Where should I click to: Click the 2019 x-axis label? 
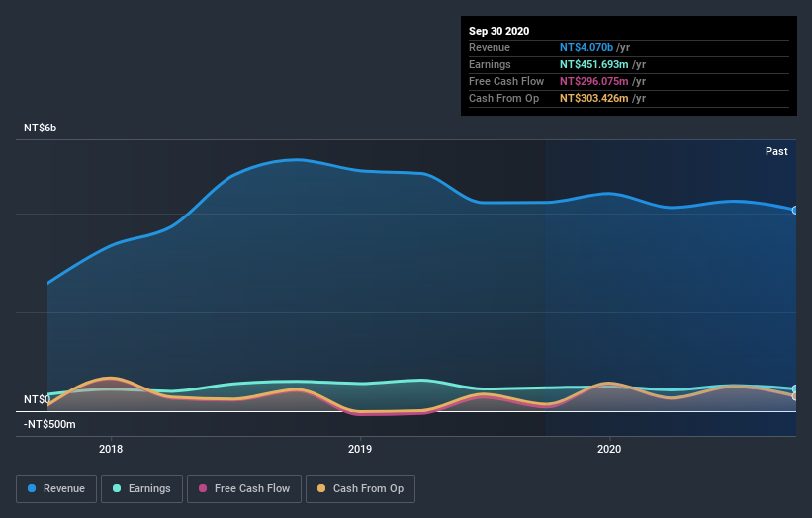360,449
